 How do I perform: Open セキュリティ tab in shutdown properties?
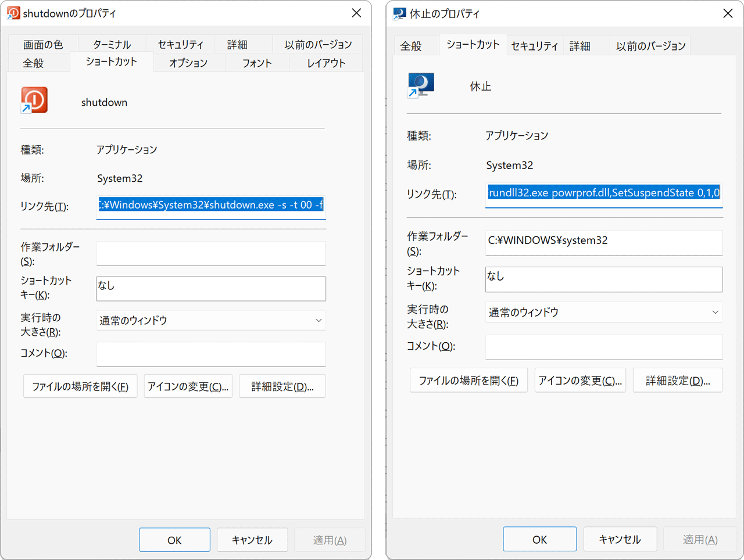tap(181, 44)
